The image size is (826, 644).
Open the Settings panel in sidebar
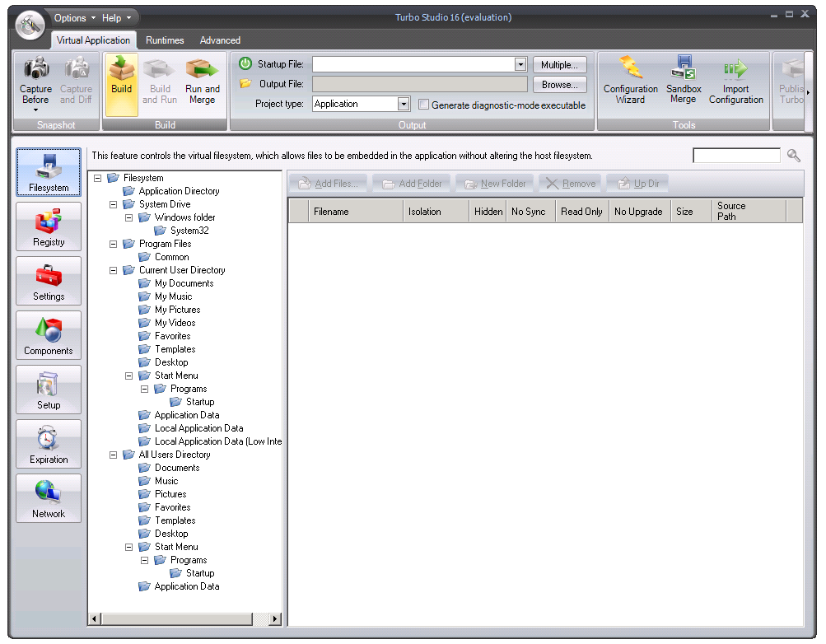click(49, 281)
